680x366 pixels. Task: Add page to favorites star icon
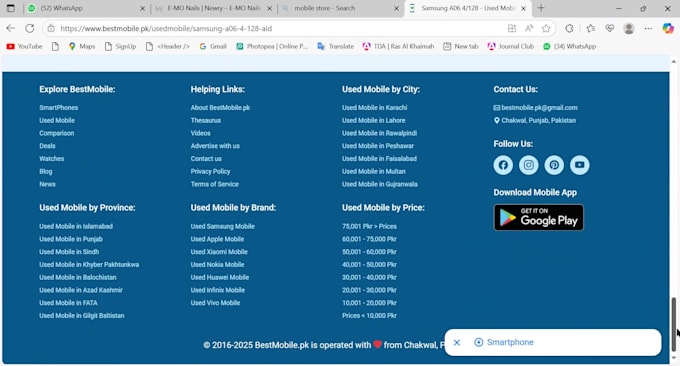[546, 29]
